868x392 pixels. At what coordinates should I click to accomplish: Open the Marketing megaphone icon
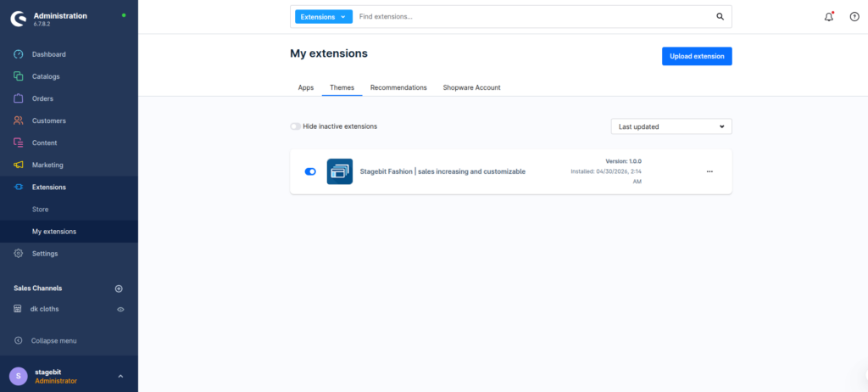(19, 165)
